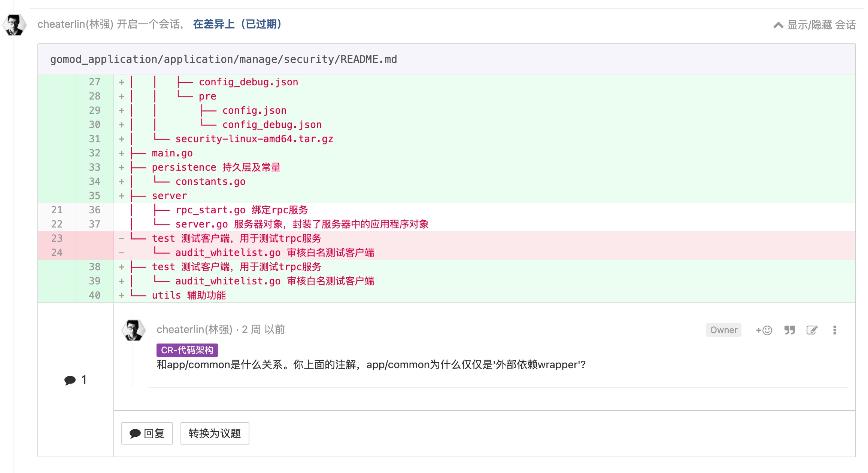Click cheaterlin's avatar at the session header
The width and height of the screenshot is (868, 473).
(15, 25)
